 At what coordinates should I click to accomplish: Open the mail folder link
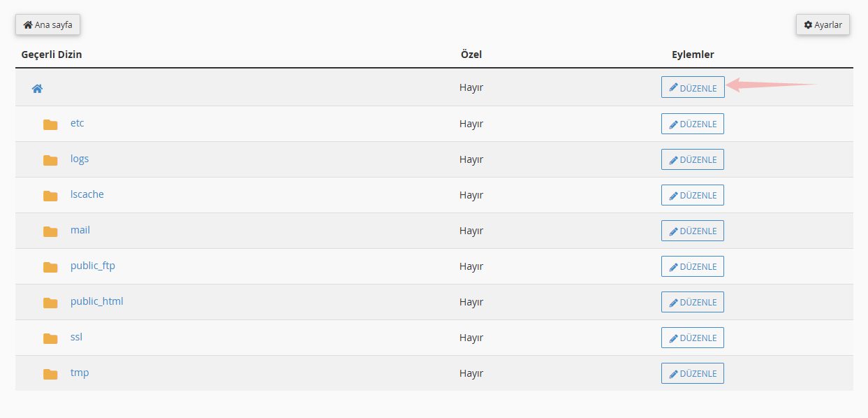point(80,230)
